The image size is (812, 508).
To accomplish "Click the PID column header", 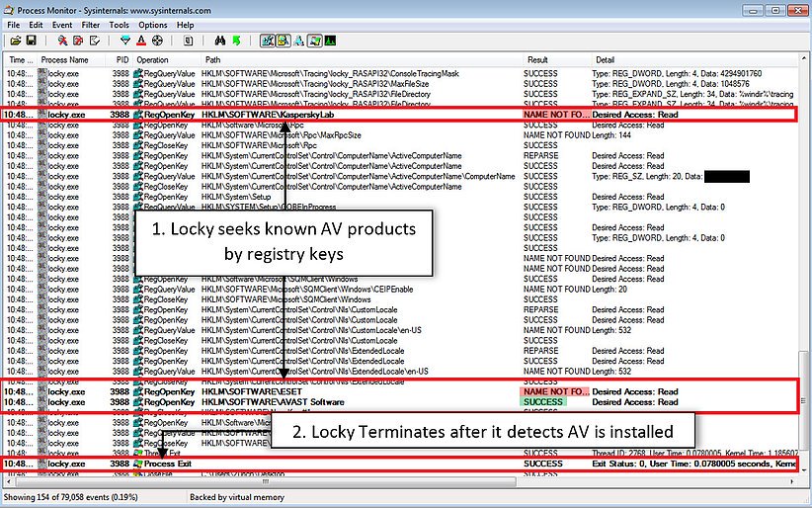I will 119,59.
